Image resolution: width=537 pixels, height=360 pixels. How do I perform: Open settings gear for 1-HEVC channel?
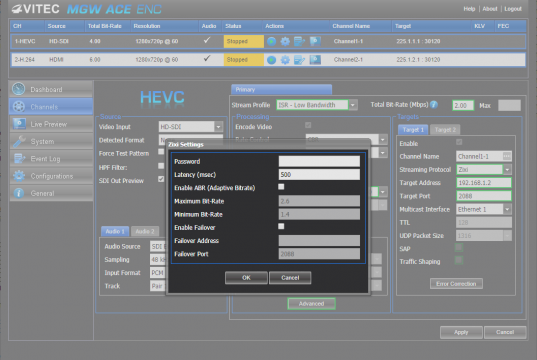click(x=285, y=41)
